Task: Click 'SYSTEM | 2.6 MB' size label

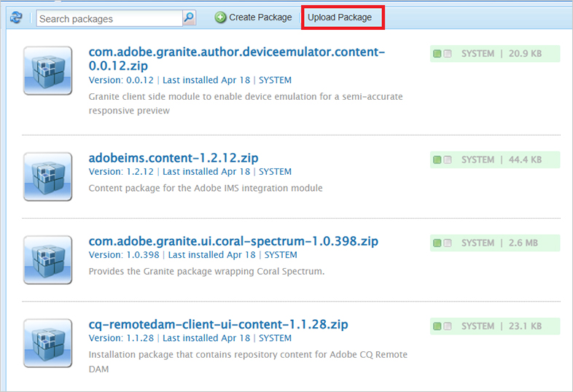Action: (x=499, y=243)
